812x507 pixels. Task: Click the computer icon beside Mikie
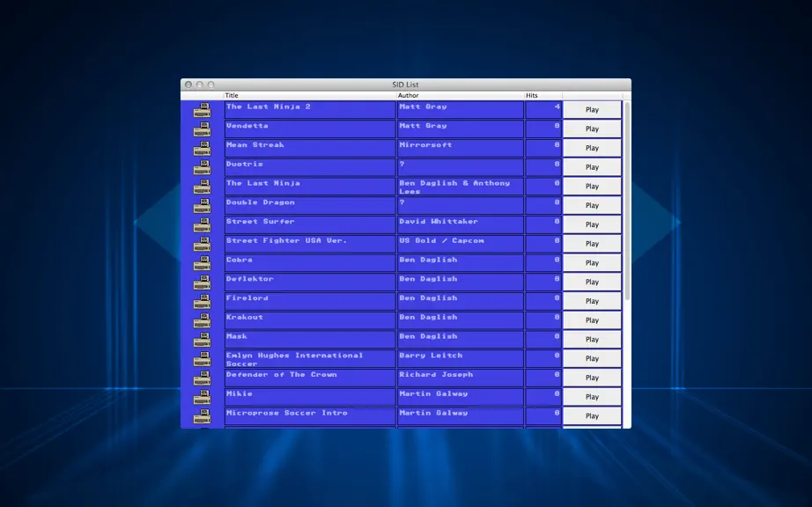coord(202,397)
